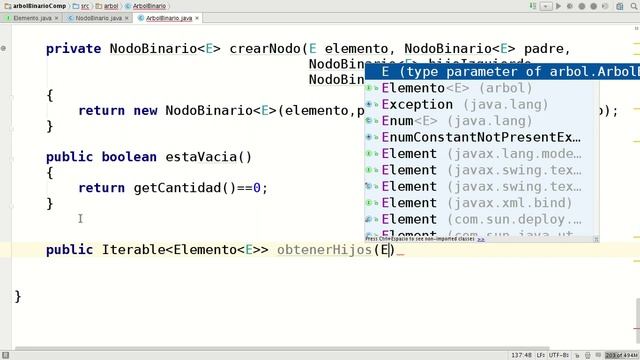Open the run configuration dropdown in toolbar

pyautogui.click(x=546, y=6)
